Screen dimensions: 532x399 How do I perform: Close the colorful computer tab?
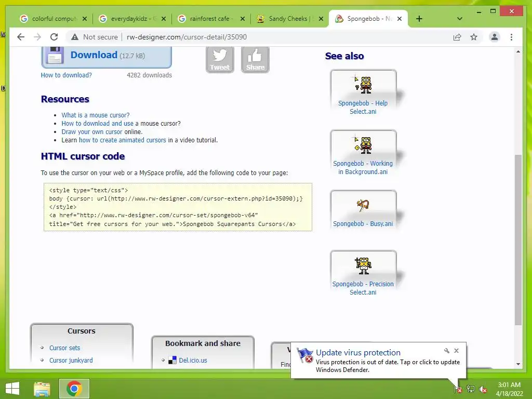[x=85, y=19]
